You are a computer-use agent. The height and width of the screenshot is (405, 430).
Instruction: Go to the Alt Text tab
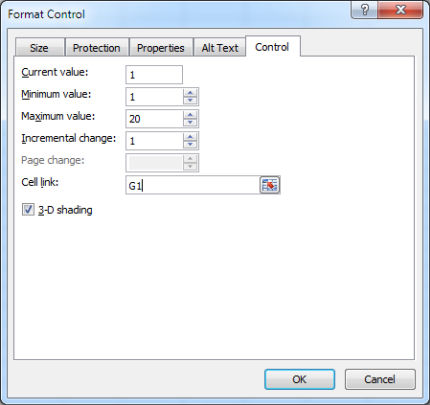point(220,48)
